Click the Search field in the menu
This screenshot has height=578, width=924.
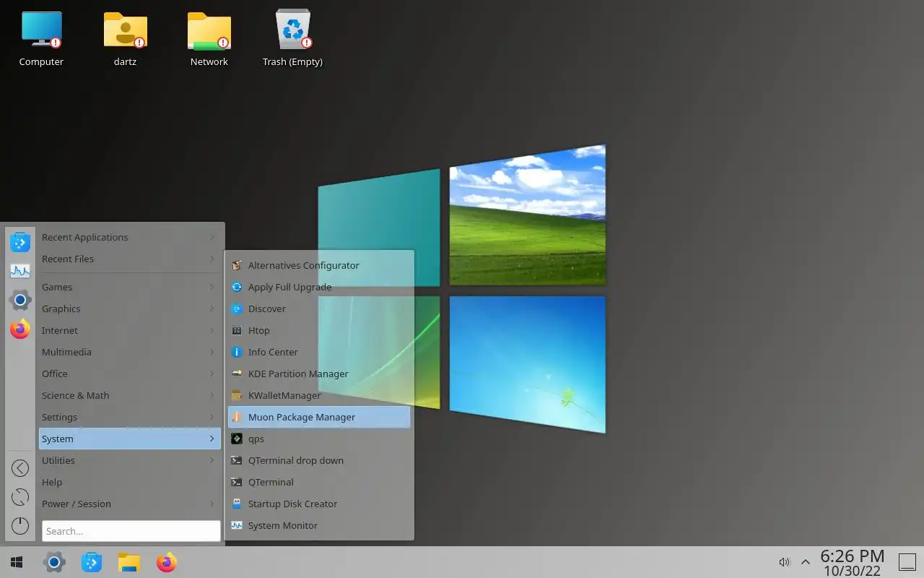(131, 531)
